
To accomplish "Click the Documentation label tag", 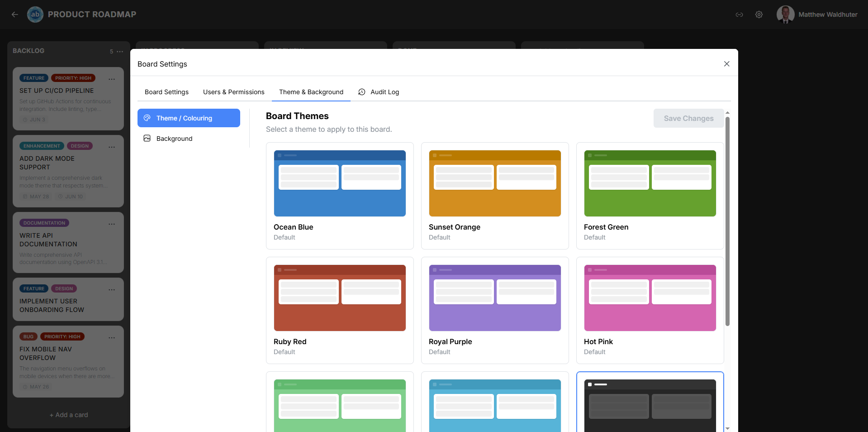I will [44, 223].
